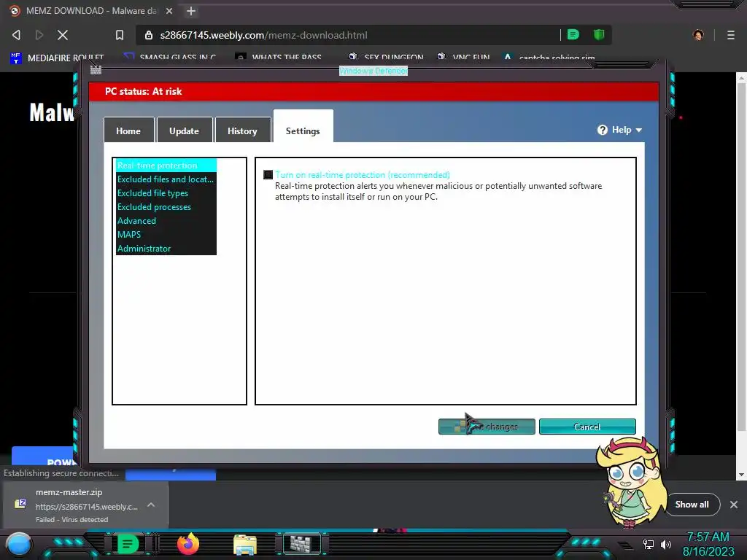This screenshot has height=560, width=747.
Task: Click the Star Butterfly desktop mascot
Action: (631, 482)
